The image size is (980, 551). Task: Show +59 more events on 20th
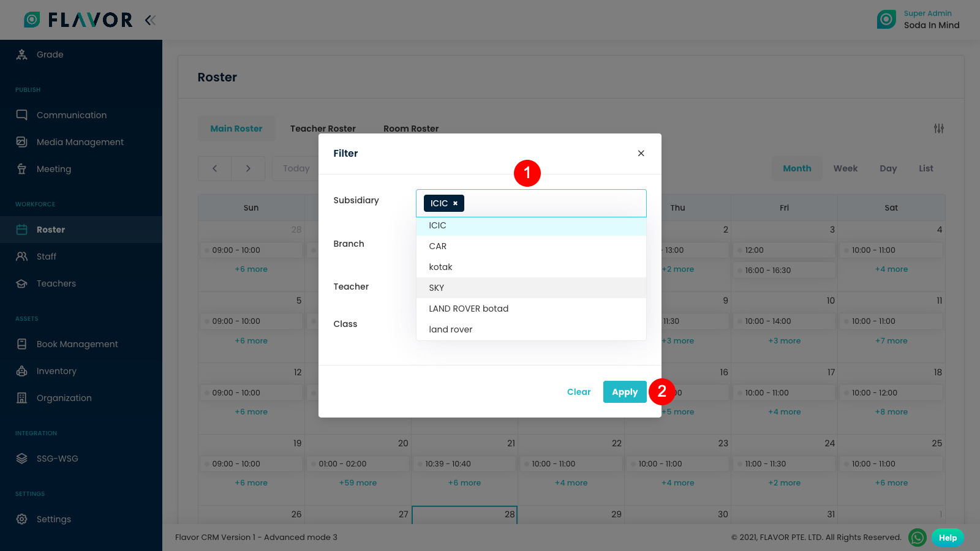pos(358,483)
